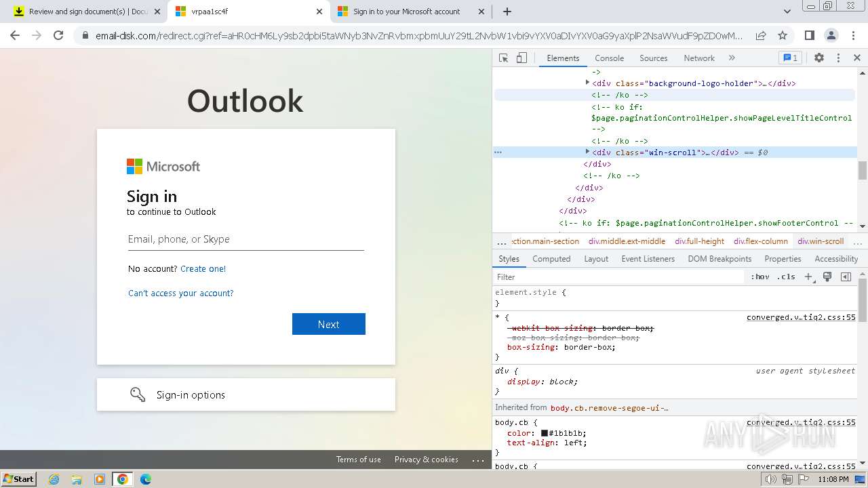The width and height of the screenshot is (868, 488).
Task: Click the blue Next button
Action: tap(329, 324)
